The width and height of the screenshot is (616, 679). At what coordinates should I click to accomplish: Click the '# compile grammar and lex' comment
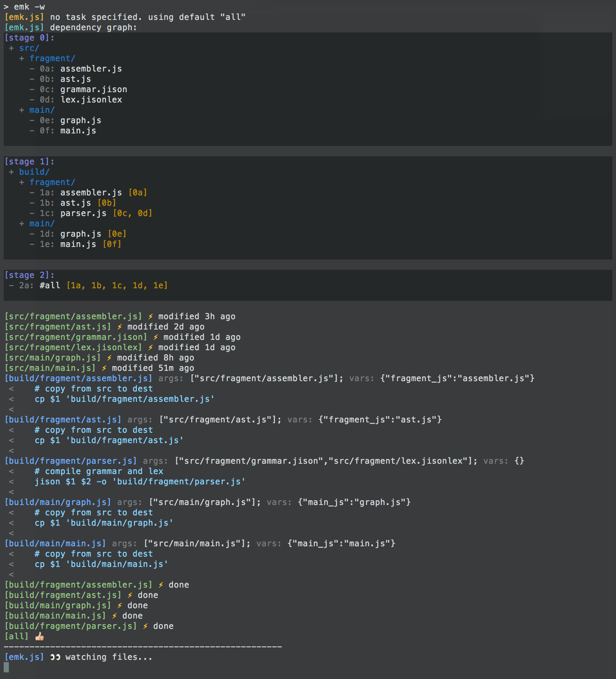click(x=99, y=471)
